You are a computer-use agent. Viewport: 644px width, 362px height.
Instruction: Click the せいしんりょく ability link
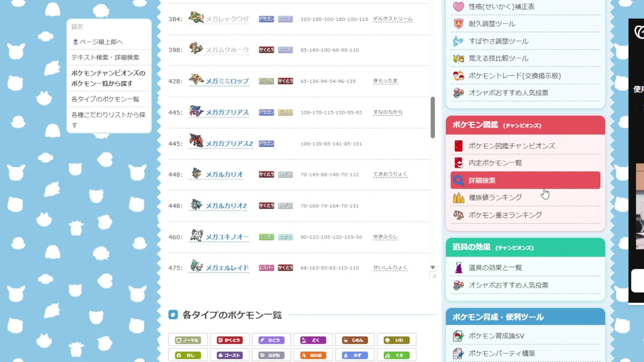point(390,268)
